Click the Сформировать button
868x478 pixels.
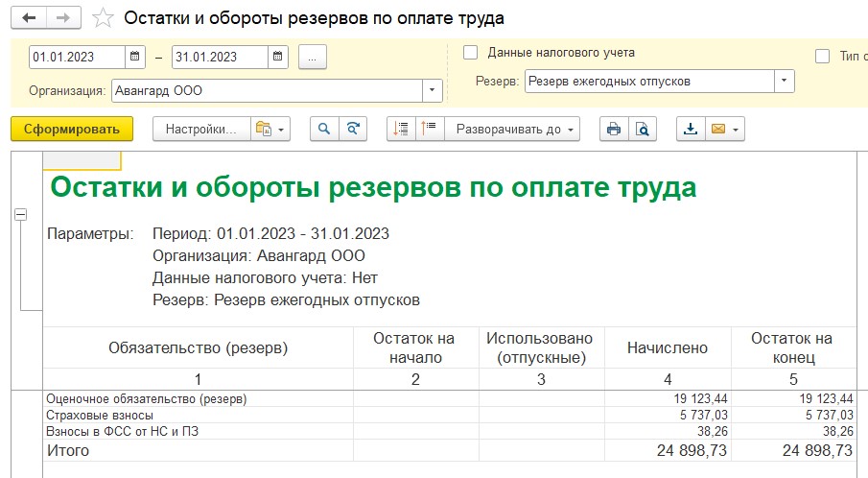pos(72,129)
